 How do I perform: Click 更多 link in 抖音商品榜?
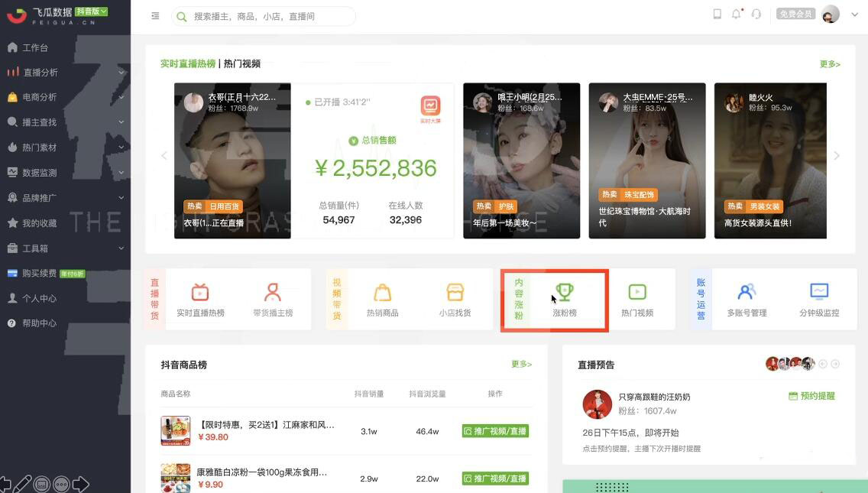click(x=521, y=364)
